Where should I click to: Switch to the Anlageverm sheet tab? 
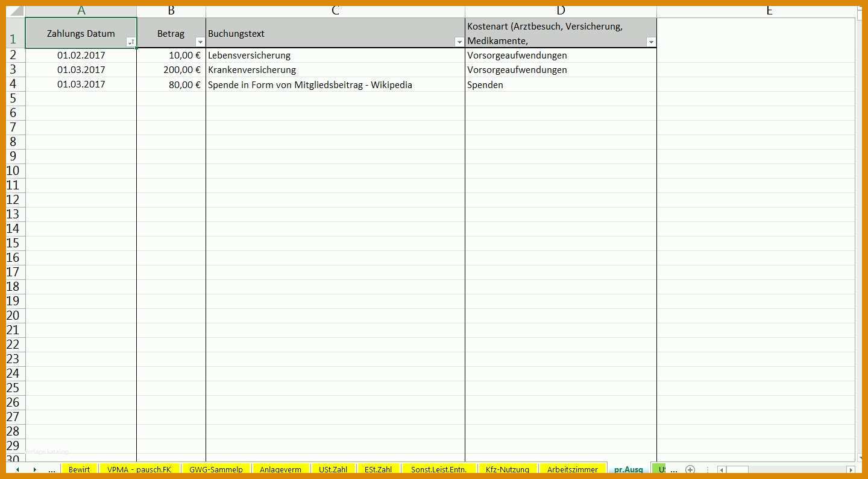(x=281, y=469)
